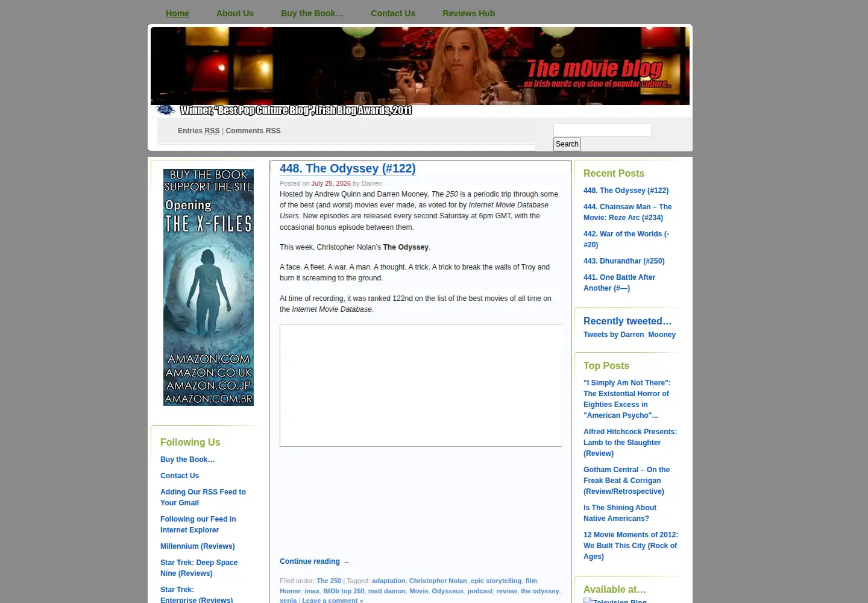The width and height of the screenshot is (868, 603).
Task: Click Buy the Book… under Following Us
Action: [x=187, y=459]
